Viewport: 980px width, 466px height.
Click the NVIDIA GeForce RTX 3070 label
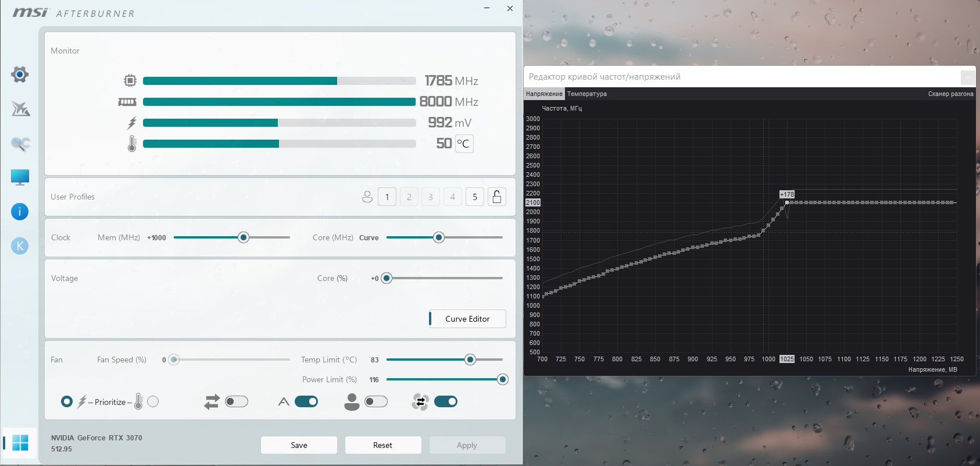pyautogui.click(x=96, y=438)
